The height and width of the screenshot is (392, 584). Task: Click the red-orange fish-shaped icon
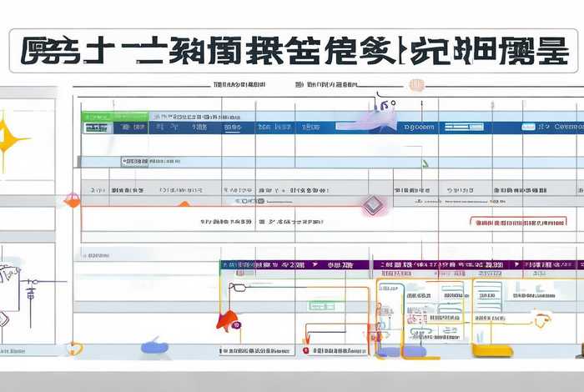click(x=228, y=321)
